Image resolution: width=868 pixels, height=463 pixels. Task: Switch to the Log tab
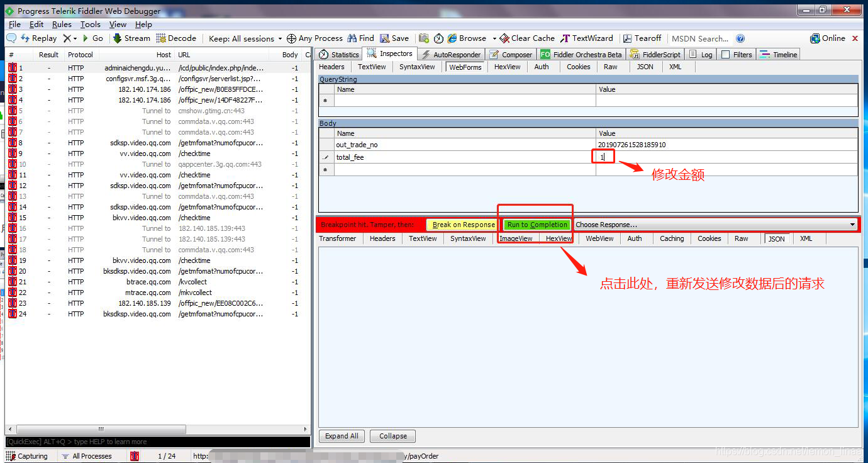(701, 55)
